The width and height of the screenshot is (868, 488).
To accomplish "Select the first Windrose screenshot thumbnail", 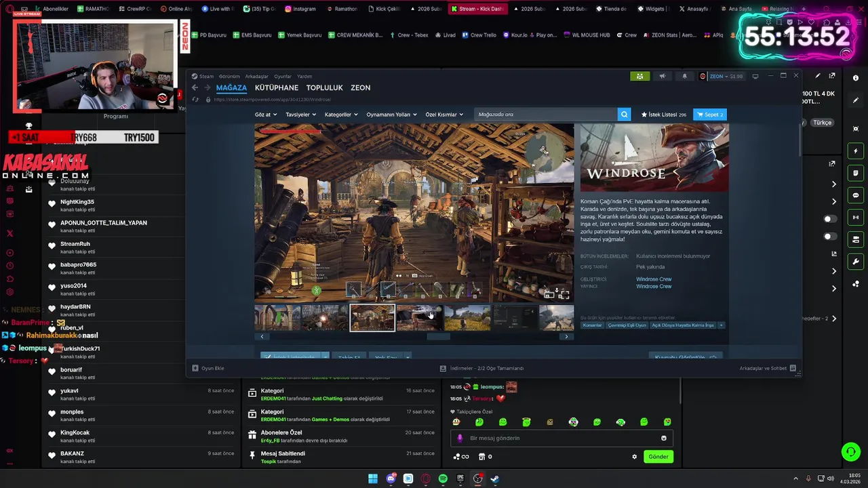I will click(x=277, y=318).
